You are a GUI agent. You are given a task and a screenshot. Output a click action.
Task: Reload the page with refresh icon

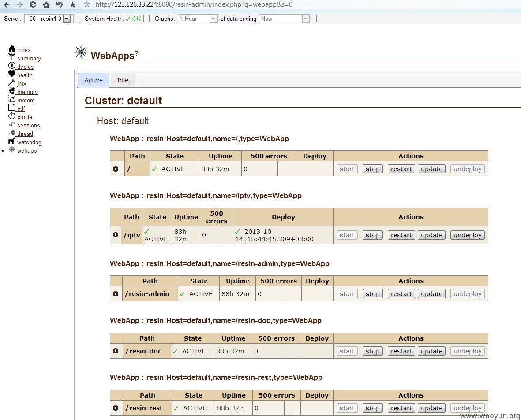(33, 5)
